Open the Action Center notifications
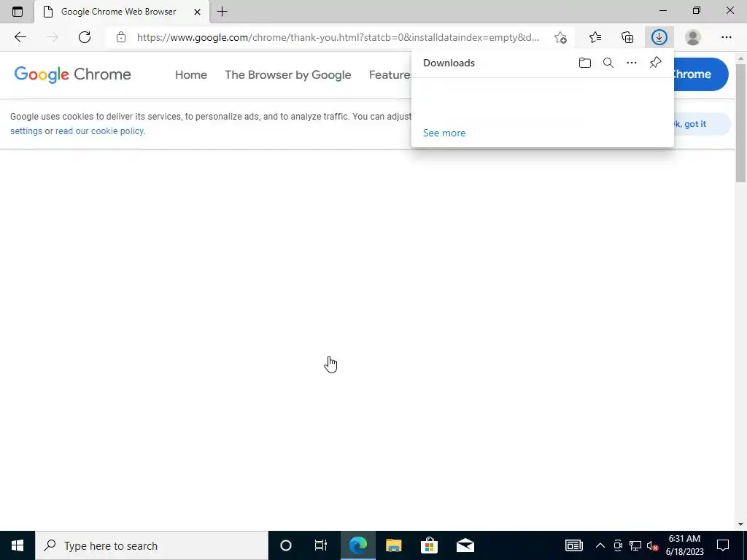The image size is (747, 560). pyautogui.click(x=723, y=545)
